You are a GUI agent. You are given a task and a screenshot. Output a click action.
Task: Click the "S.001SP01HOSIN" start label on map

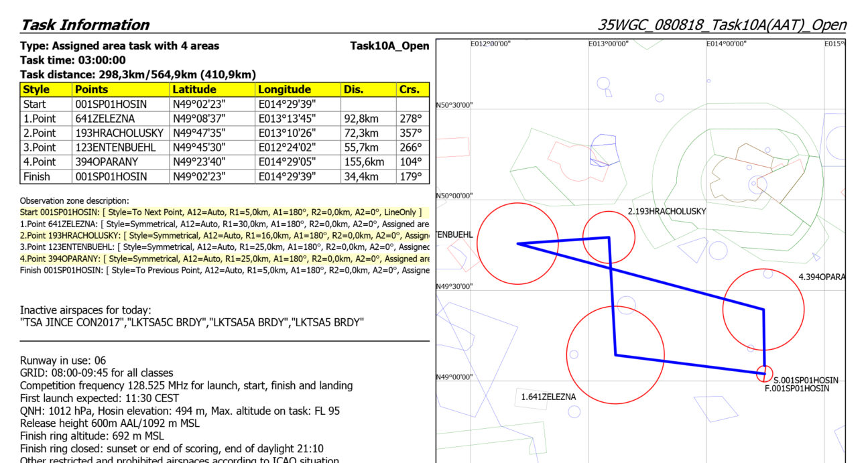[805, 380]
